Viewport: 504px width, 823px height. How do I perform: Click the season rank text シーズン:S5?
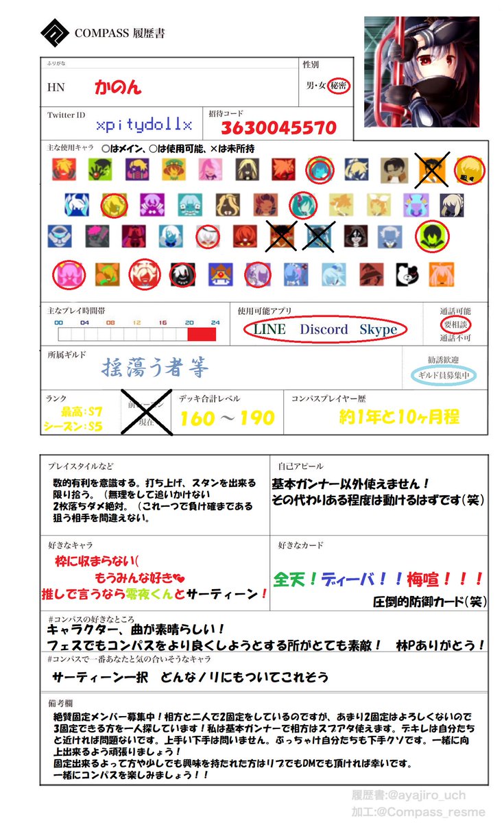click(73, 425)
